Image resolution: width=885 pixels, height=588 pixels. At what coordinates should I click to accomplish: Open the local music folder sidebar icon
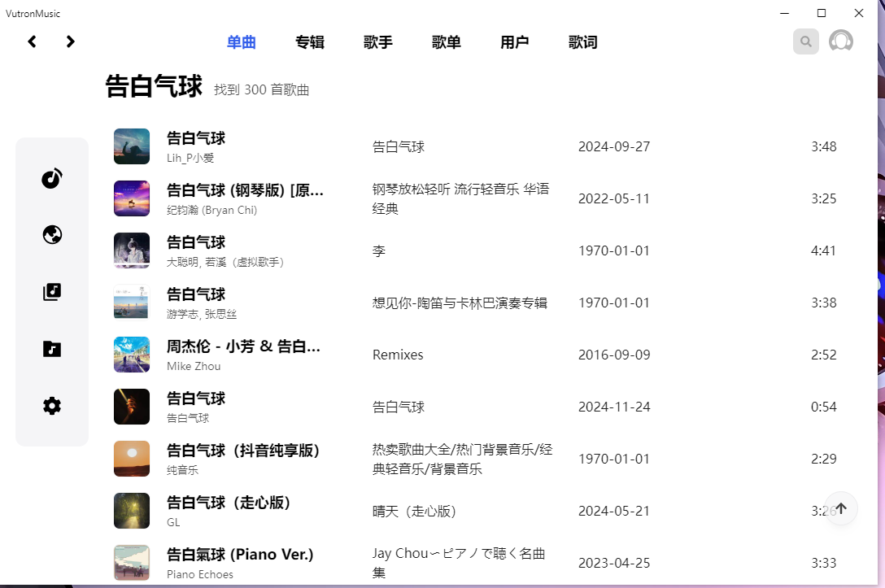(x=52, y=349)
